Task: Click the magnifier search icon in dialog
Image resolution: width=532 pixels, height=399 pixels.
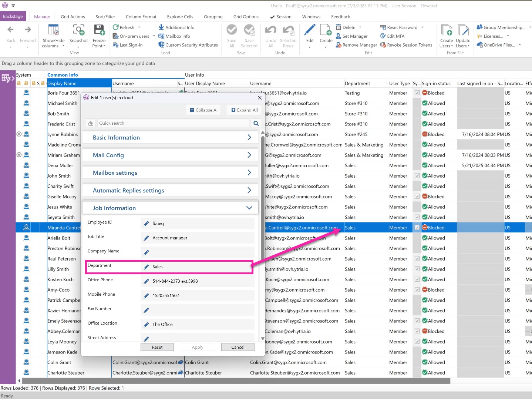Action: click(256, 123)
